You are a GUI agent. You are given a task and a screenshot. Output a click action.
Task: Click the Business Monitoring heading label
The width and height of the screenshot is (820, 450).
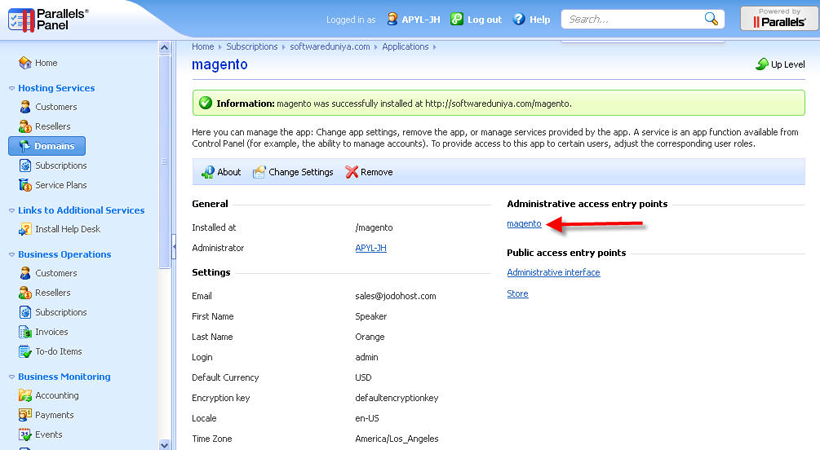(64, 377)
